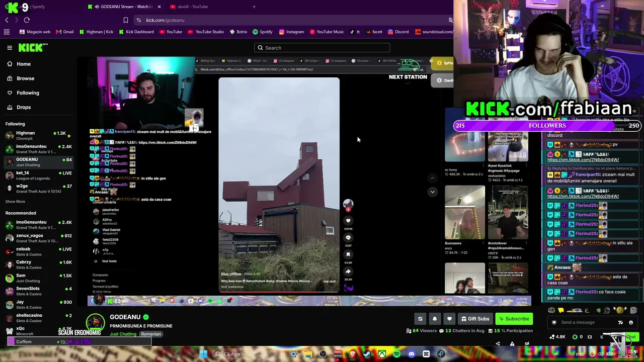Go back using the browser back arrow

(x=7, y=20)
